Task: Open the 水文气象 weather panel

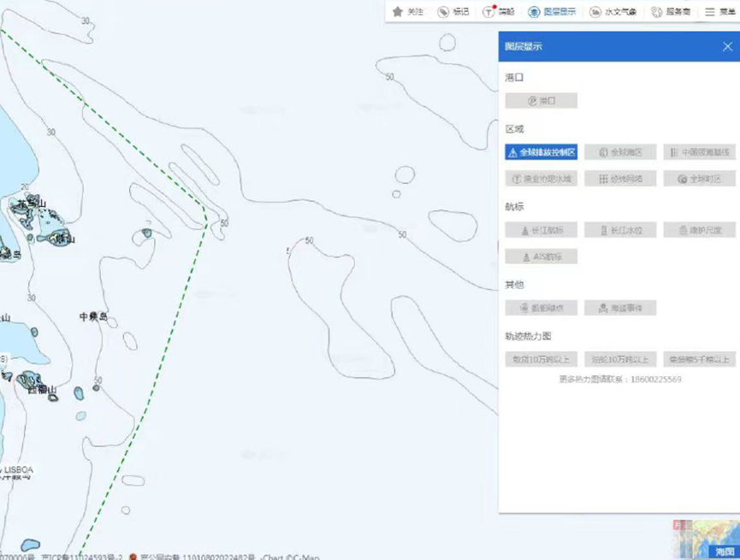Action: [613, 12]
